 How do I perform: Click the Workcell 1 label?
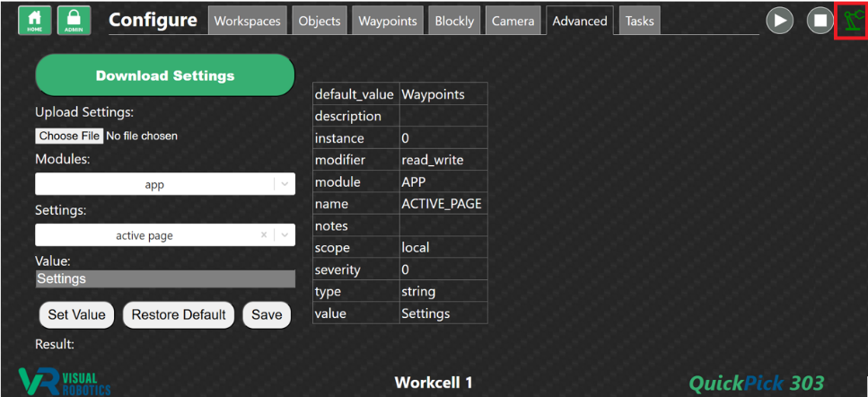(x=434, y=383)
